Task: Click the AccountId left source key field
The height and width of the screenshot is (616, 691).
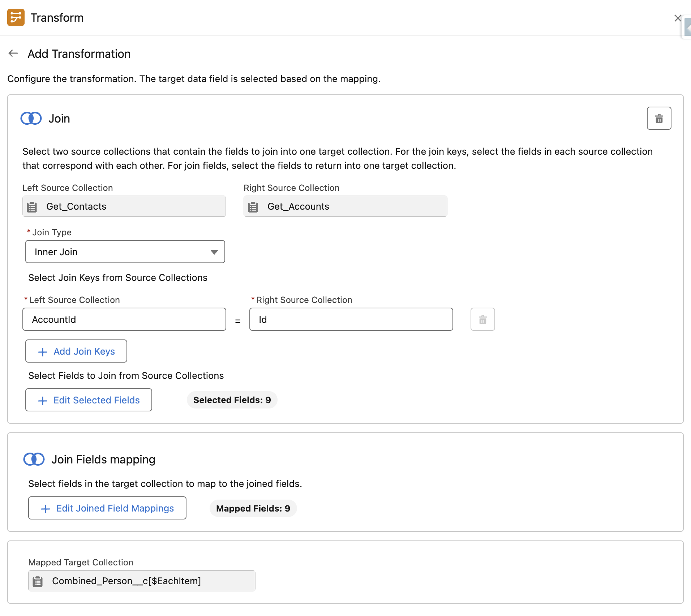Action: [x=124, y=319]
